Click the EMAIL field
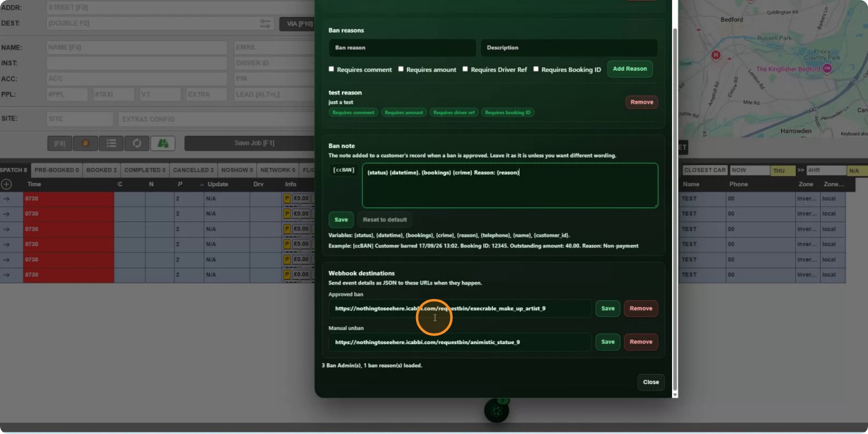 274,48
